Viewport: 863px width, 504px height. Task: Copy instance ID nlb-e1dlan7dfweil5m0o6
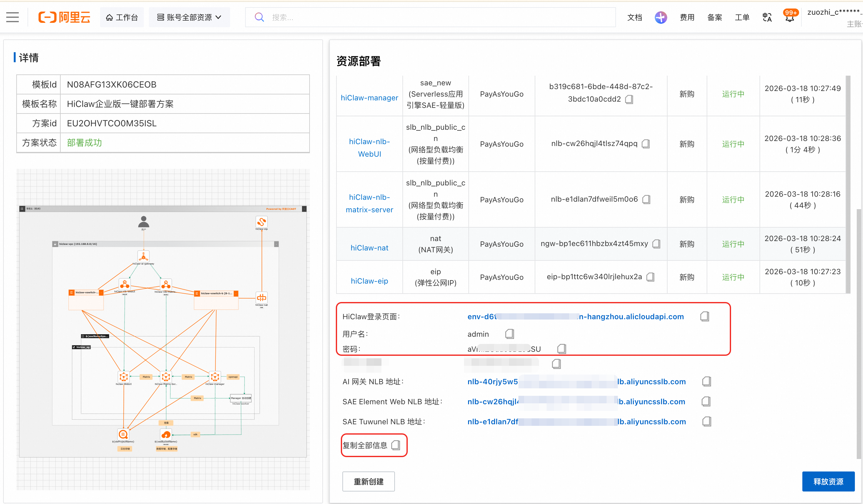(x=647, y=199)
